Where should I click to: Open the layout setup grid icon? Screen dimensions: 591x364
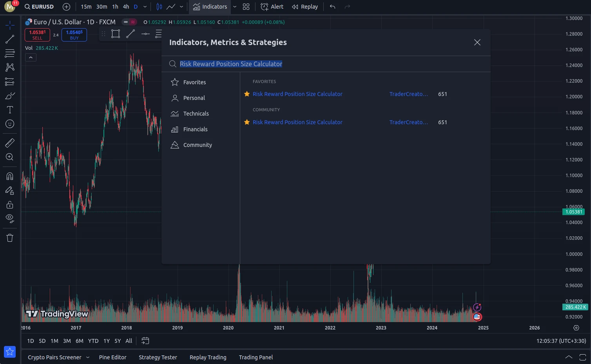[246, 7]
